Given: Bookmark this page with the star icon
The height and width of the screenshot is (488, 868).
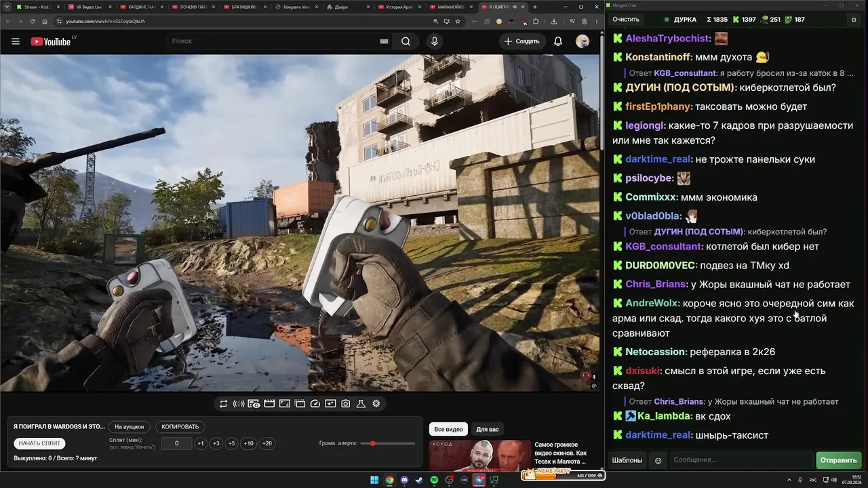Looking at the screenshot, I should (x=458, y=21).
